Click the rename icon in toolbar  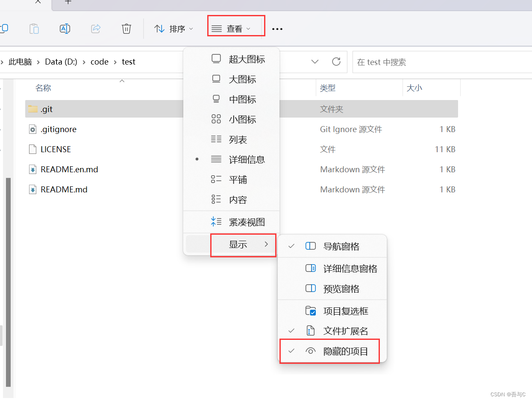point(65,29)
